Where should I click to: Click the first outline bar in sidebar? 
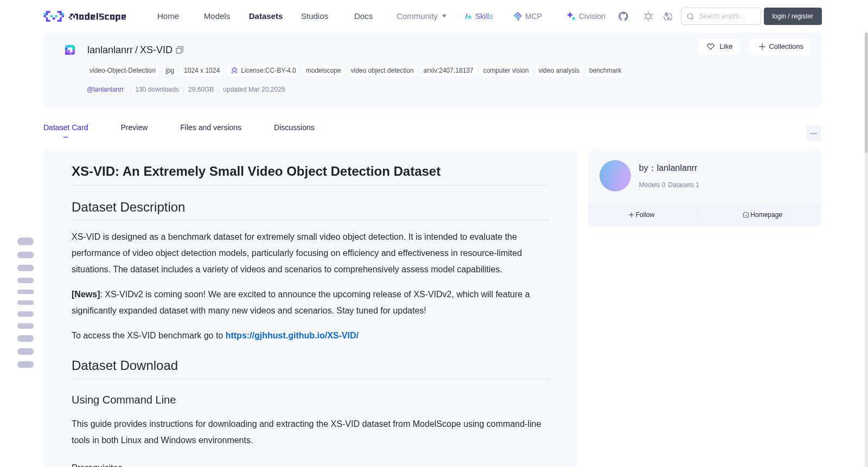(x=25, y=241)
